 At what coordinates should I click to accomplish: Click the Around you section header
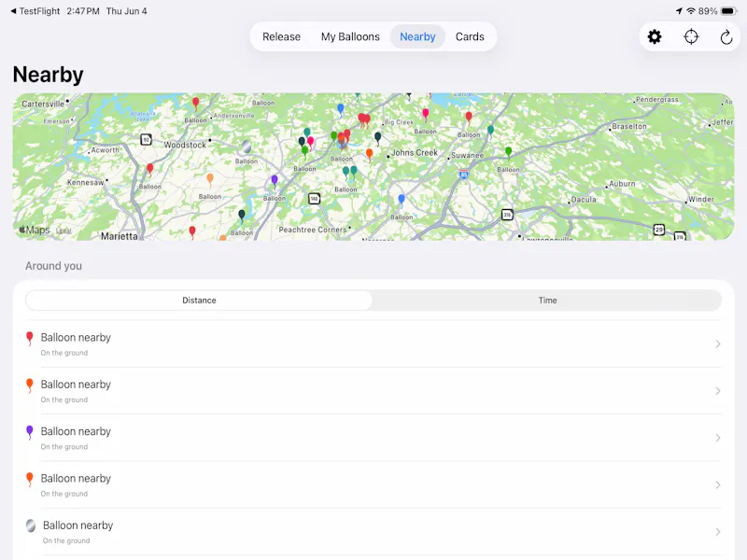point(53,266)
